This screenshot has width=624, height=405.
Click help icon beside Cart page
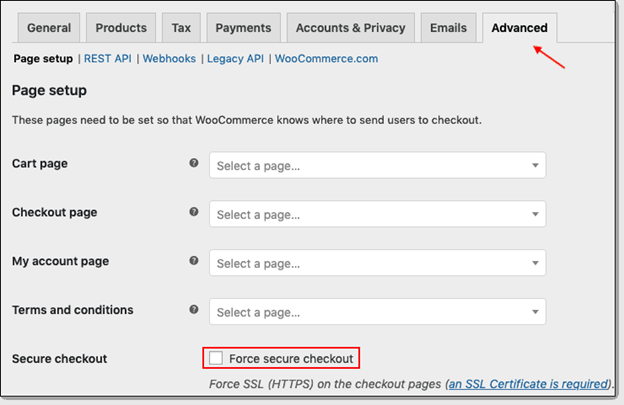[194, 163]
